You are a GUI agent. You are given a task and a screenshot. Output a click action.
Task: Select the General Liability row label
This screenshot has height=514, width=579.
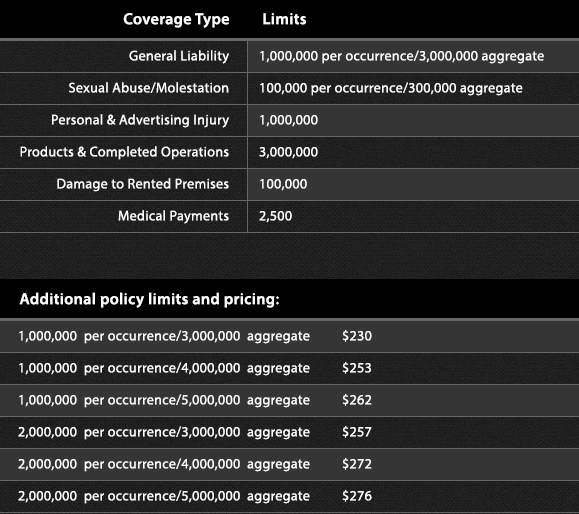(179, 56)
